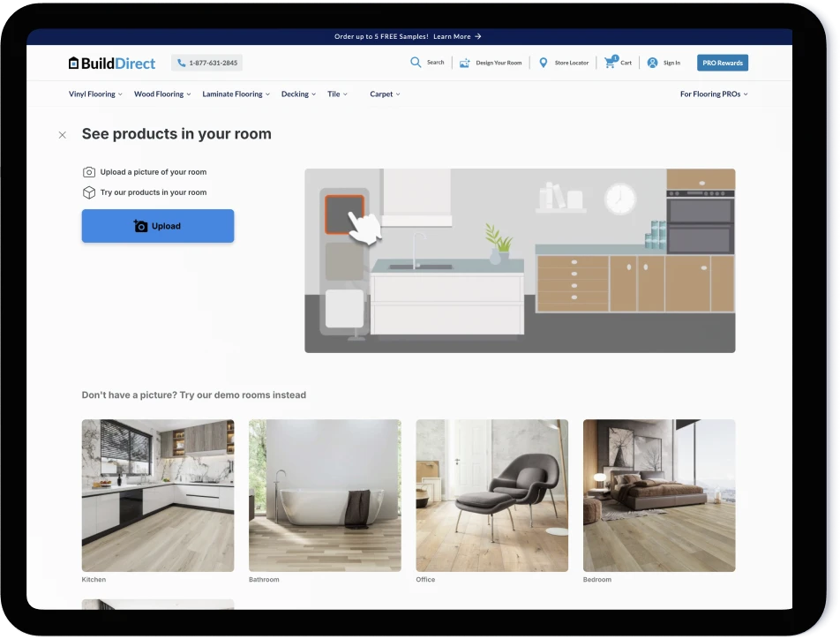The width and height of the screenshot is (840, 639).
Task: Choose the Bedroom demo room thumbnail
Action: tap(658, 495)
